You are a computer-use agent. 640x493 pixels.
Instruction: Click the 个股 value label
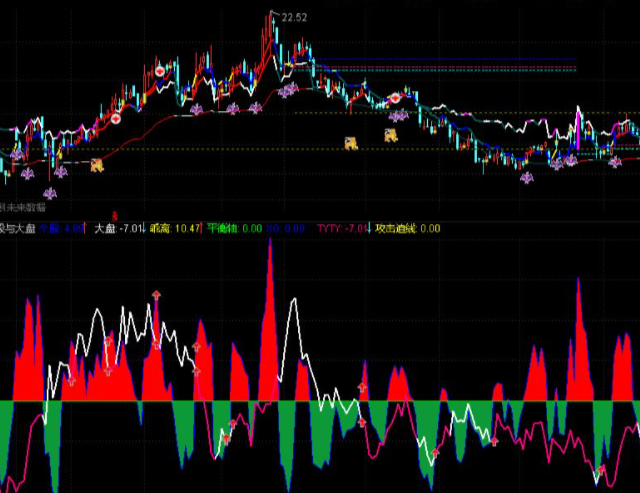point(64,228)
